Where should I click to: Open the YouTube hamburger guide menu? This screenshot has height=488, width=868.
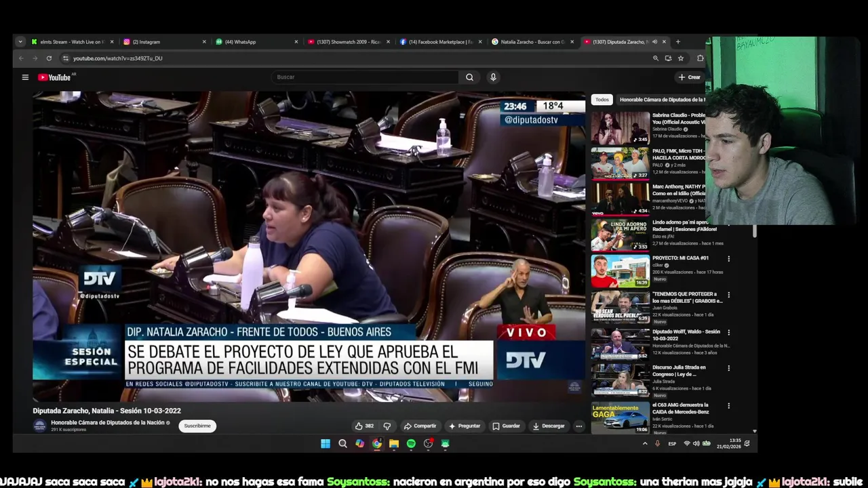[x=25, y=77]
